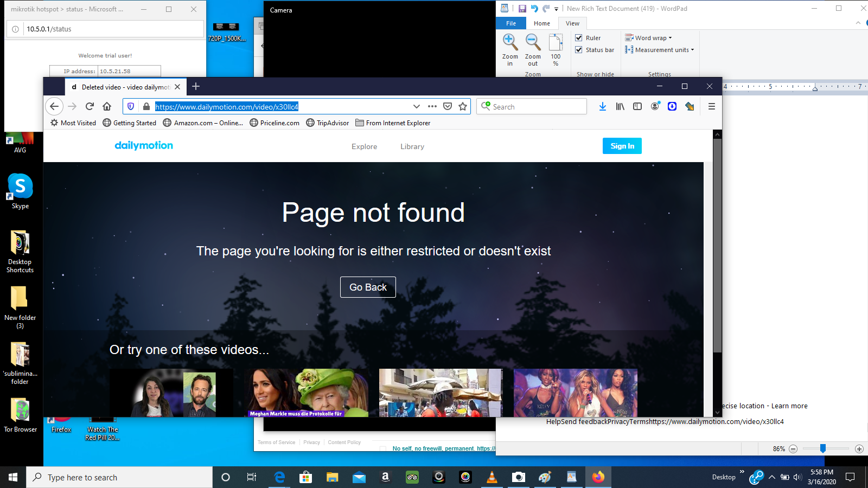Increase zoom with WordPad plus button

pos(859,449)
